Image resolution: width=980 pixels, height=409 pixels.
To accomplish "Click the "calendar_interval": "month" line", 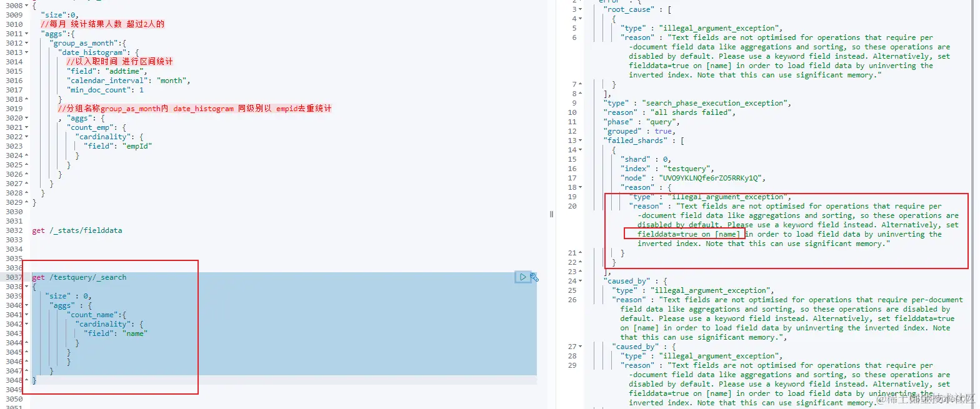I will coord(128,81).
